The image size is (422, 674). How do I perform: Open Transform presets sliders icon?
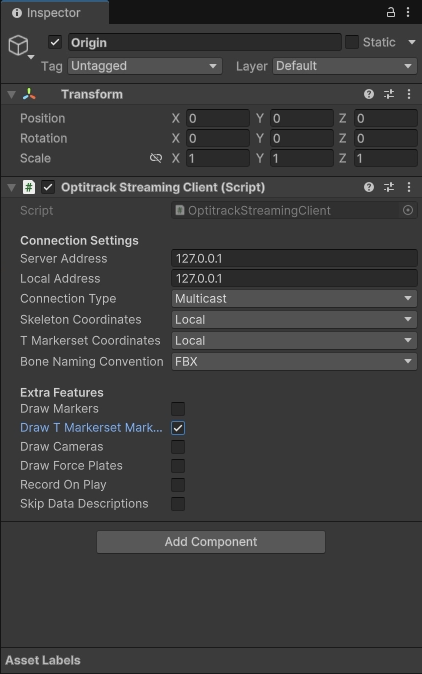(389, 94)
